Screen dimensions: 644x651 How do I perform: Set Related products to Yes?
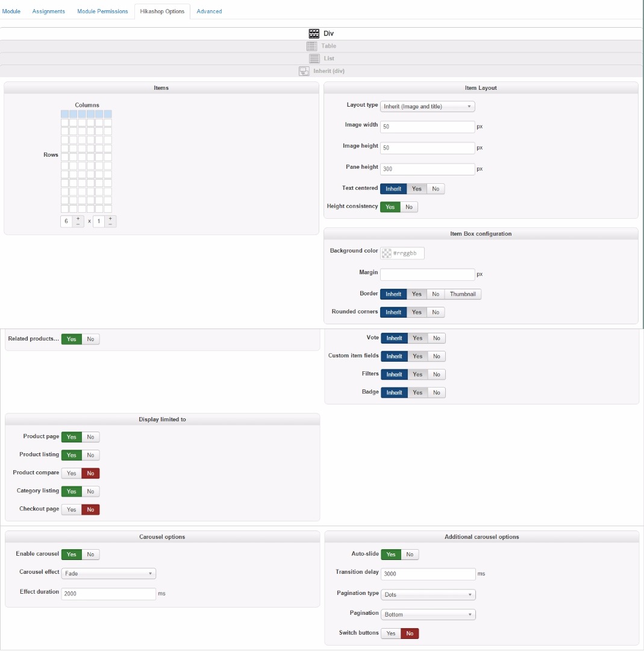[71, 339]
